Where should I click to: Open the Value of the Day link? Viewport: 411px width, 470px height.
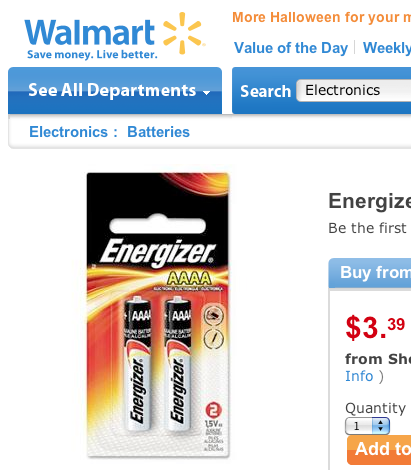pos(291,48)
